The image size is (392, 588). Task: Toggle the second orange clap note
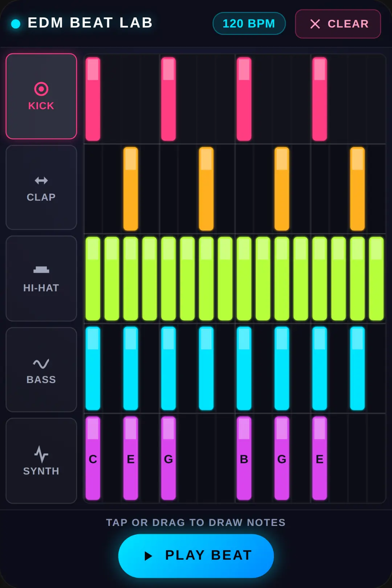206,189
